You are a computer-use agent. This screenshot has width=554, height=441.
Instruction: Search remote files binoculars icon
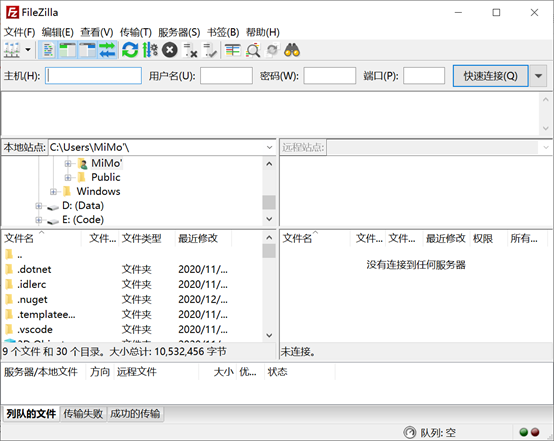coord(292,50)
